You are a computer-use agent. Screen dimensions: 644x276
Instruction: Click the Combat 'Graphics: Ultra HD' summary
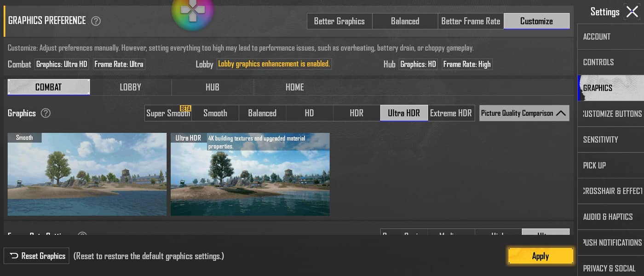[62, 64]
